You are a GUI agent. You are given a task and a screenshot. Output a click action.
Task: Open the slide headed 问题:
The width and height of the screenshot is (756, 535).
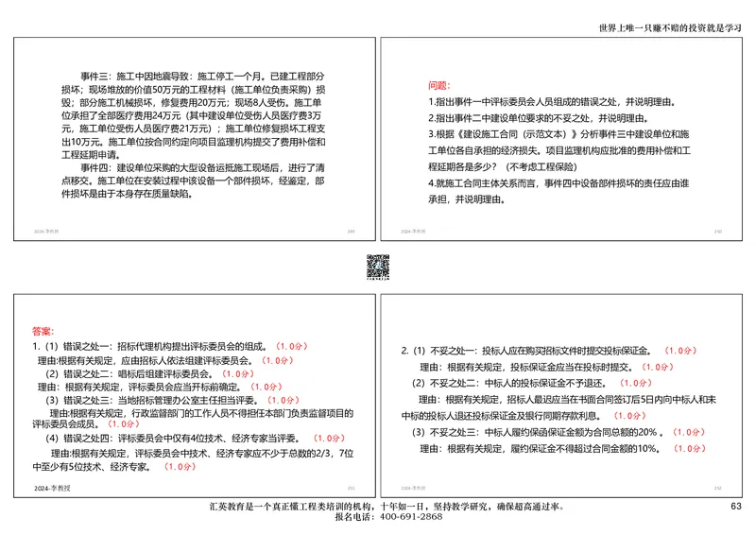click(561, 139)
